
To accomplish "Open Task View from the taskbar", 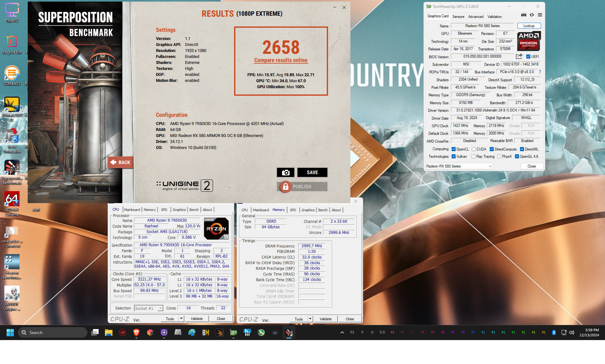I will tap(95, 333).
